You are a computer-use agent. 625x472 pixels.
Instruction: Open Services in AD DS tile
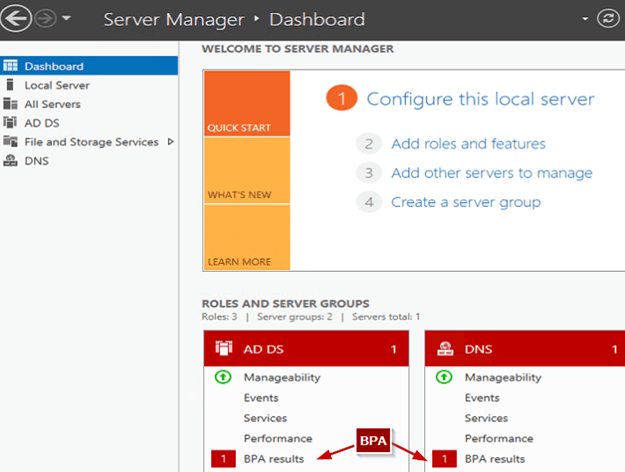coord(265,418)
